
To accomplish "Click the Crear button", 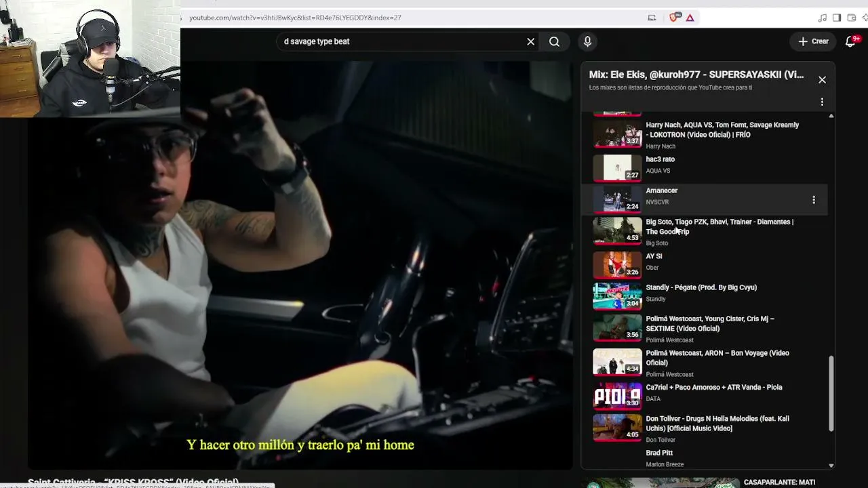I will coord(813,41).
